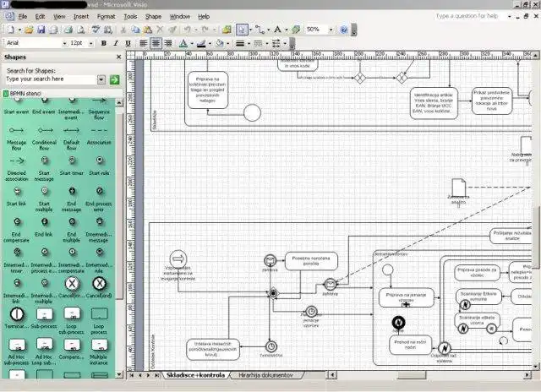The width and height of the screenshot is (541, 392).
Task: Select the Cancel(end) stencil shape
Action: [99, 288]
